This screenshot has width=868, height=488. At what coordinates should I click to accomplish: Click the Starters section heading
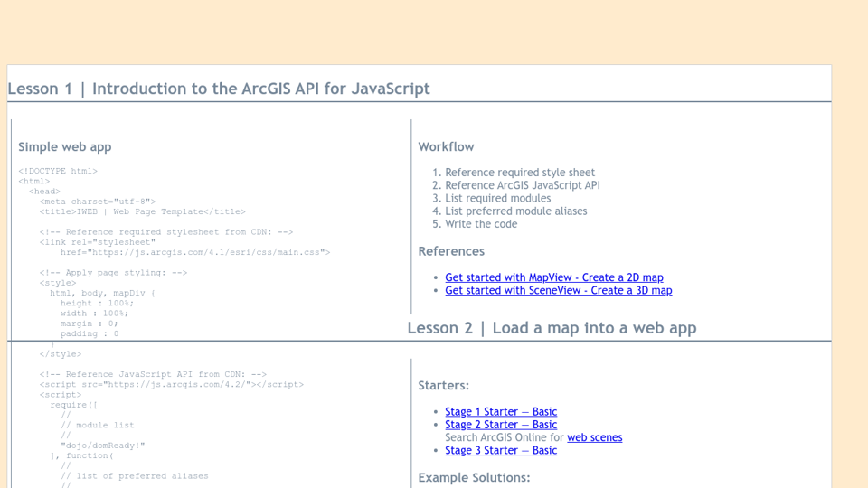(x=443, y=386)
